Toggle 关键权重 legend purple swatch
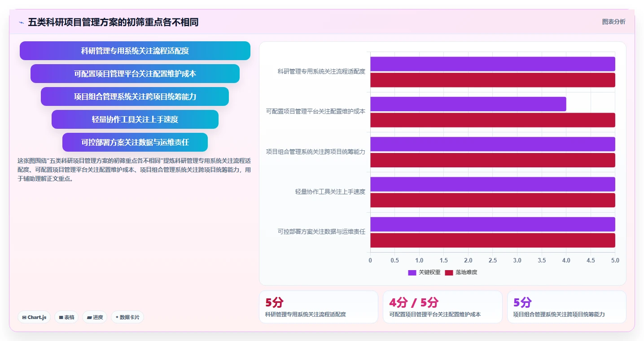This screenshot has width=644, height=341. tap(412, 272)
